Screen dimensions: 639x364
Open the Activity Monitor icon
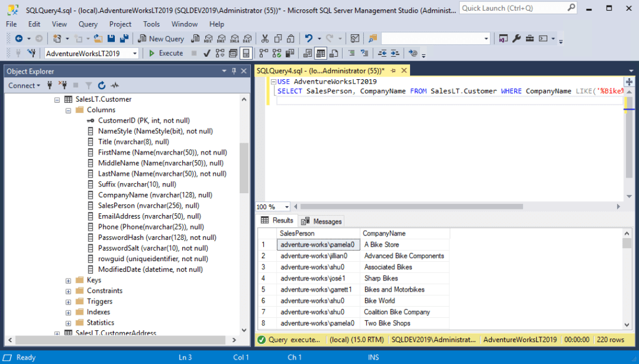(355, 39)
